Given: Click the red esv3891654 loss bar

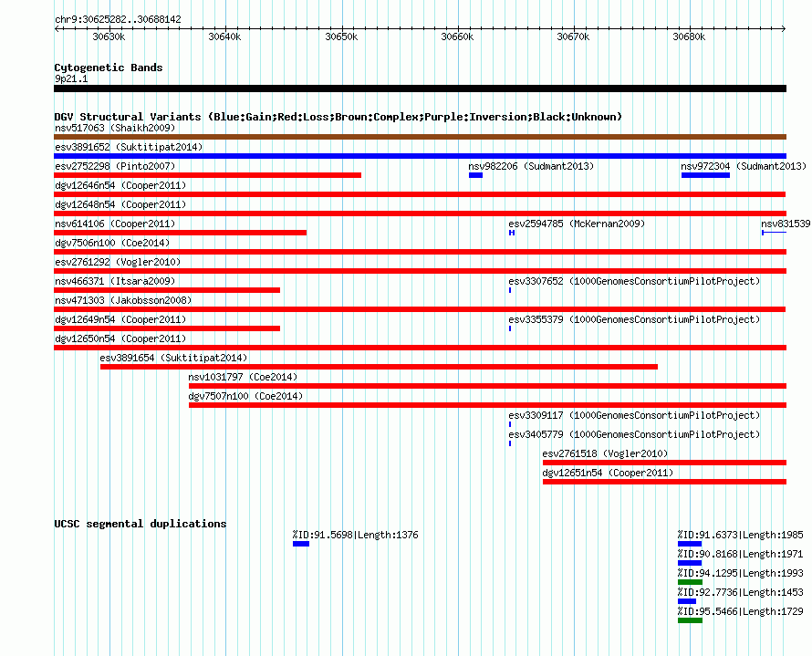Looking at the screenshot, I should [379, 367].
